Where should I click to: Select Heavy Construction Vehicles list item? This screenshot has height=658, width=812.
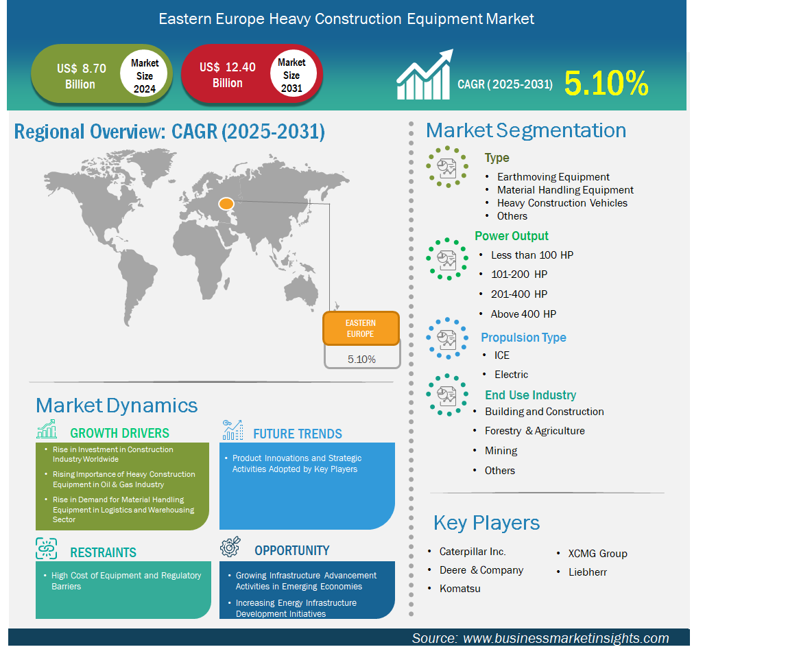562,203
